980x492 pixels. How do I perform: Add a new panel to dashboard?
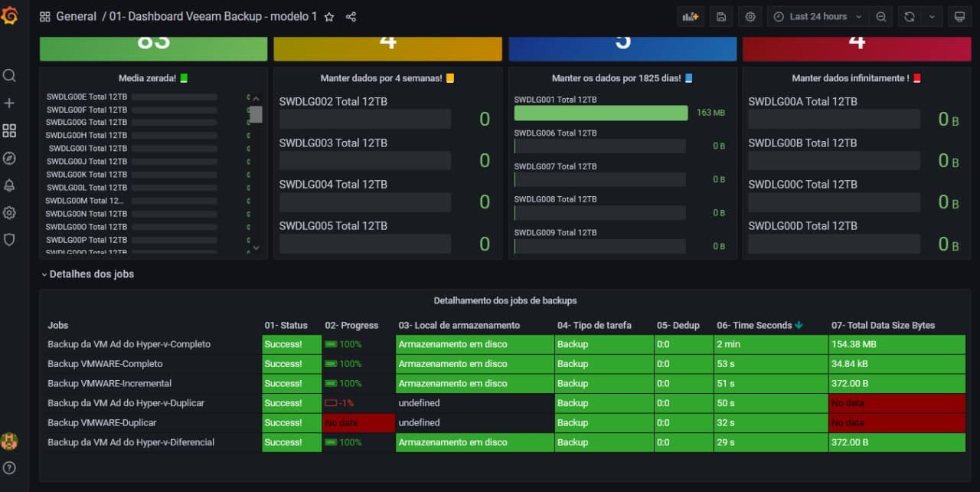691,17
